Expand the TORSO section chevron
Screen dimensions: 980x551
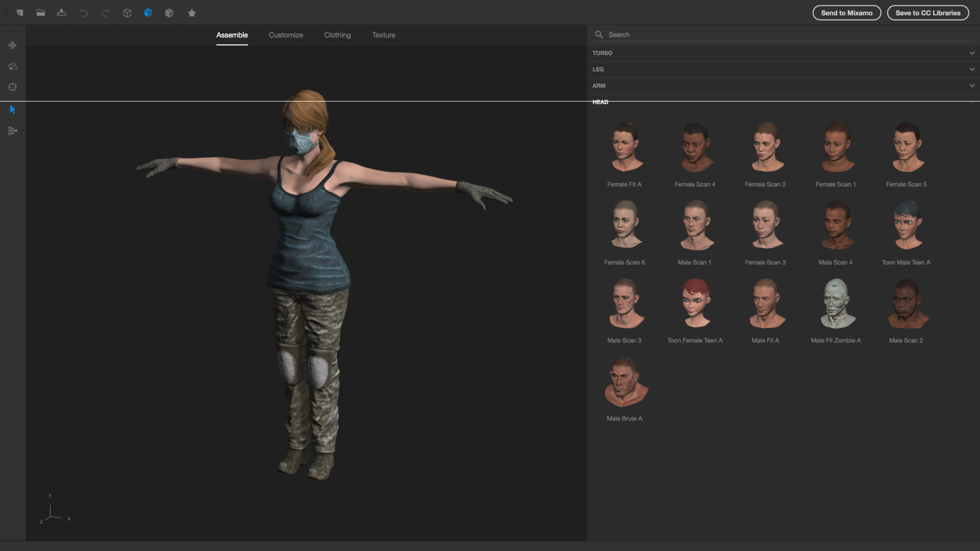[x=972, y=53]
